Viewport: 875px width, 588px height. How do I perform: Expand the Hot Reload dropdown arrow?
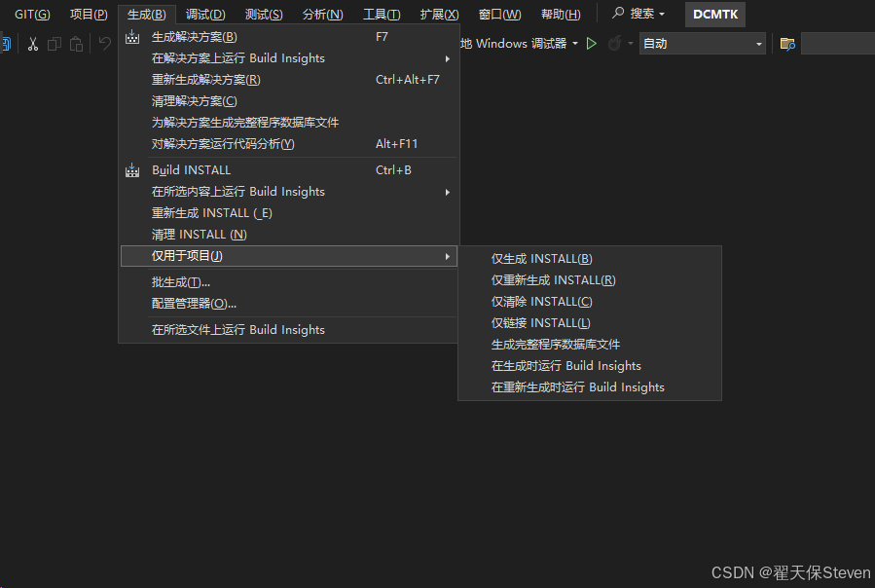pos(631,44)
